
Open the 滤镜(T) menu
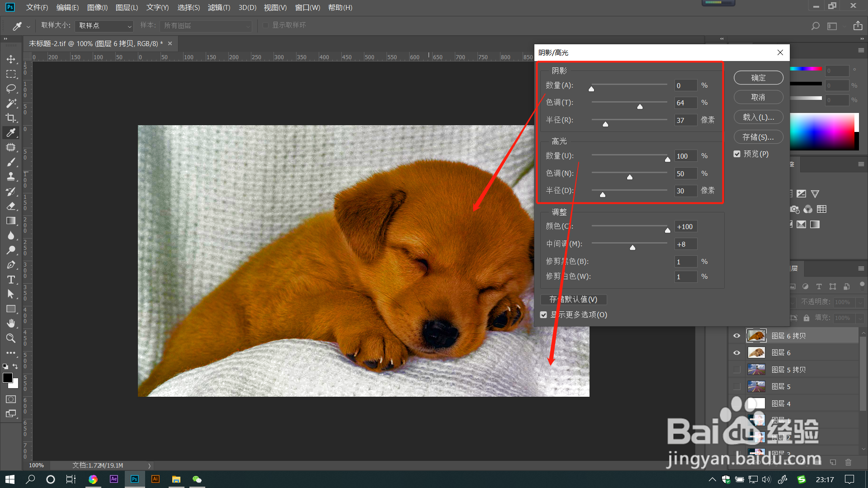click(x=219, y=8)
